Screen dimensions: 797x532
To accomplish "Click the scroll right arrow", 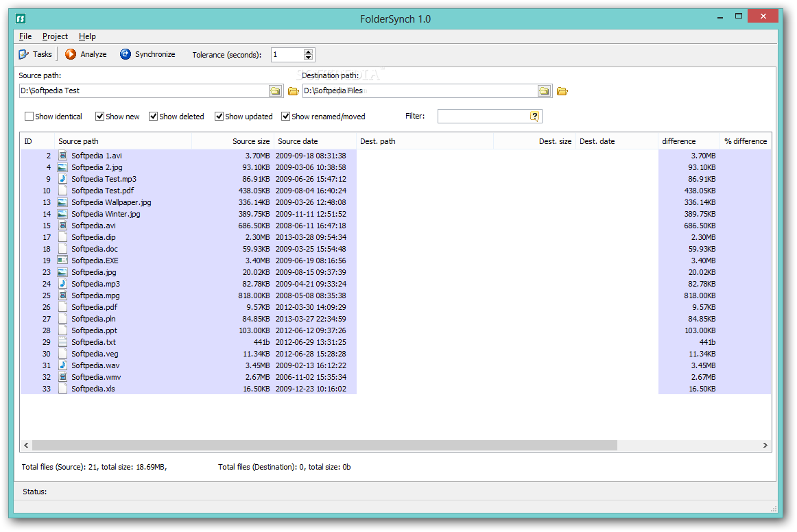I will click(765, 445).
